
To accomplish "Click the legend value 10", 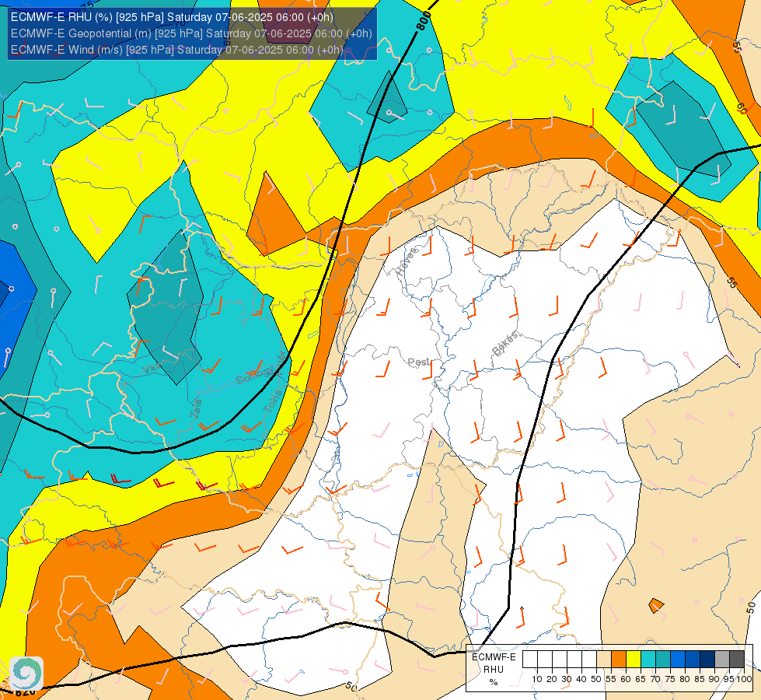I will pos(537,679).
